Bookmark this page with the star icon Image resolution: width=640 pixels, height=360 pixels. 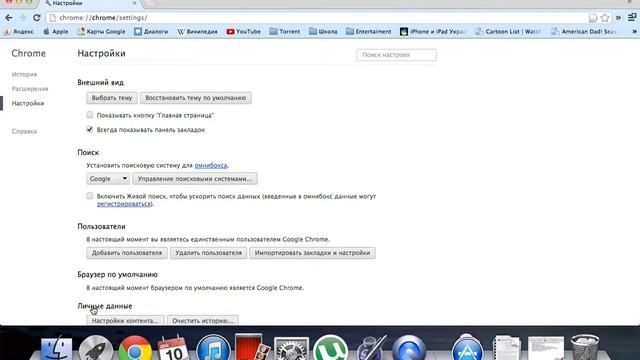pyautogui.click(x=604, y=18)
